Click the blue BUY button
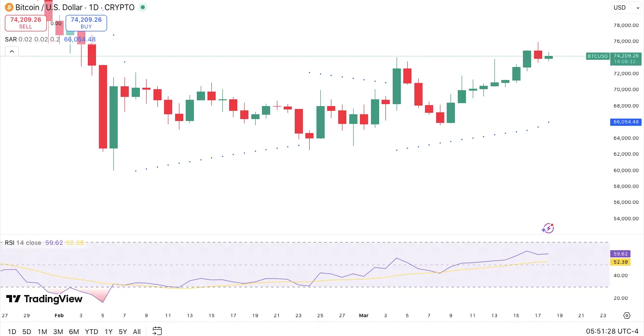The image size is (644, 336). click(x=86, y=22)
